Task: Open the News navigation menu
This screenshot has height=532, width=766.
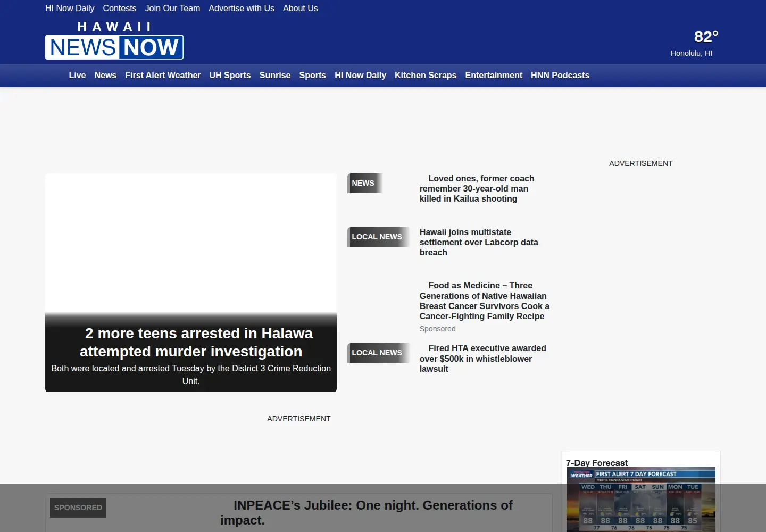Action: coord(105,75)
